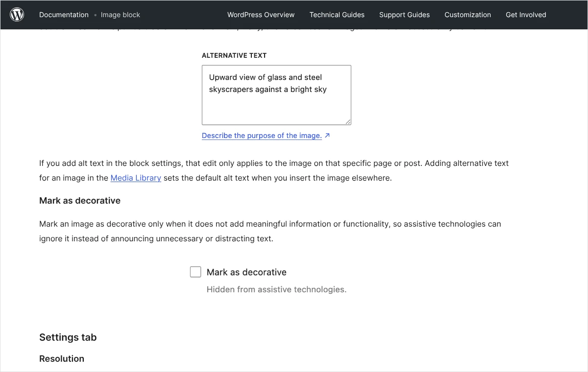
Task: Open the Get Involved menu
Action: coord(526,15)
